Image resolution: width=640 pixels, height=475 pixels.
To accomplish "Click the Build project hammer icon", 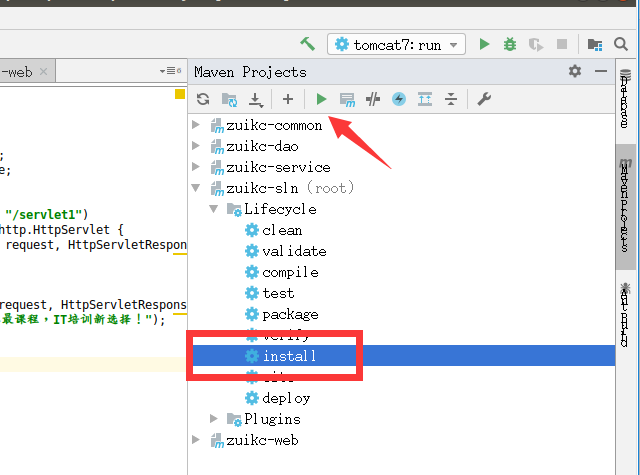I will (307, 44).
